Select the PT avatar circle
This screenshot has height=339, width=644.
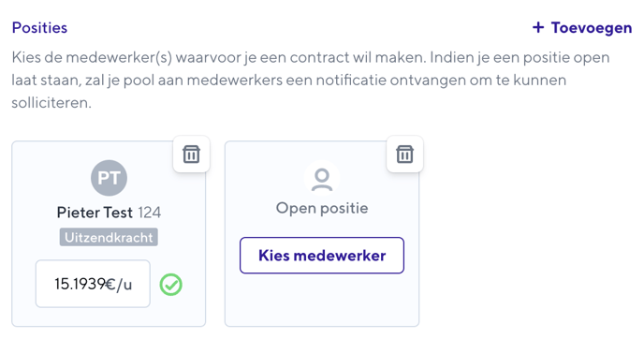pos(109,178)
